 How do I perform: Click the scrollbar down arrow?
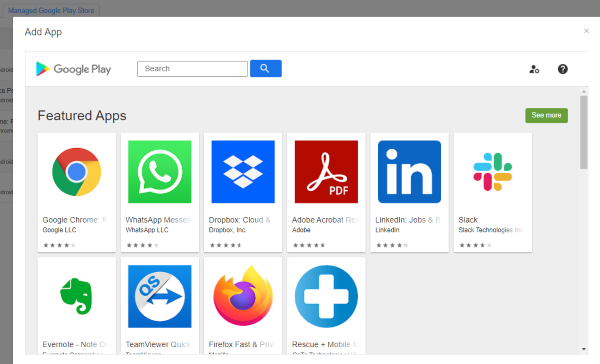point(584,349)
